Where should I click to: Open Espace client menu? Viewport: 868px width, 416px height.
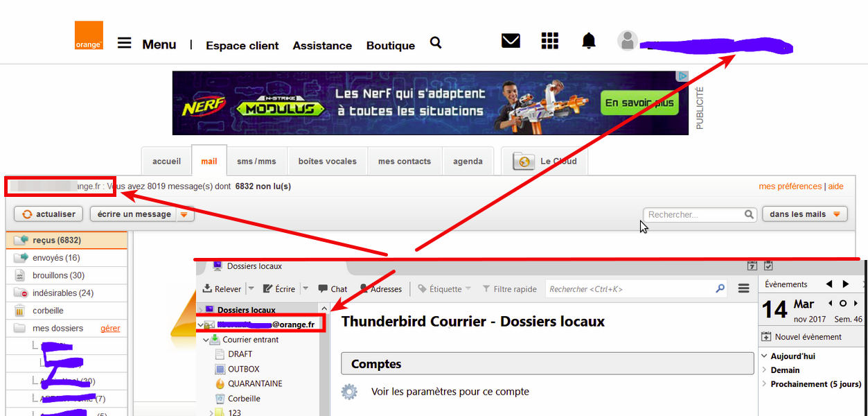(242, 46)
